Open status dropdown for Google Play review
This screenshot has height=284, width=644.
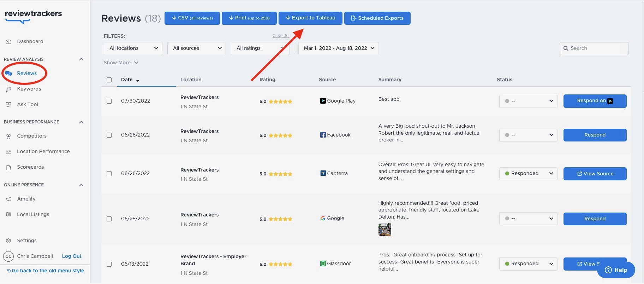[x=528, y=101]
